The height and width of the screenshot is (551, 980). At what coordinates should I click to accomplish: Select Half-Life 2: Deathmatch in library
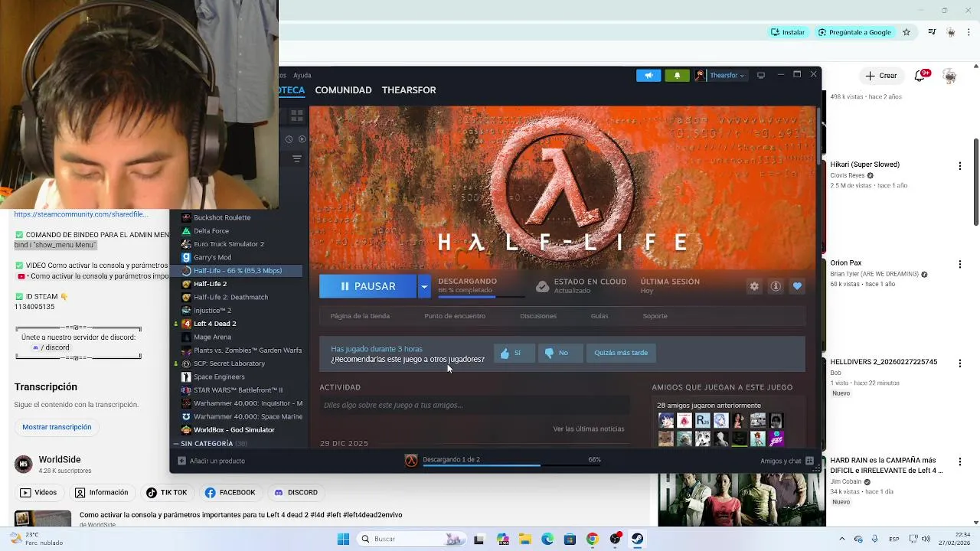coord(230,297)
